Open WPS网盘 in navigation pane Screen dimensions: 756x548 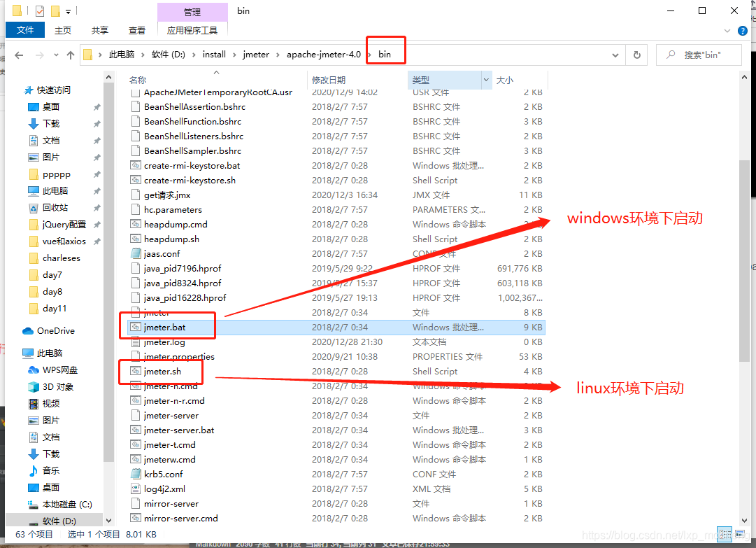pyautogui.click(x=59, y=370)
